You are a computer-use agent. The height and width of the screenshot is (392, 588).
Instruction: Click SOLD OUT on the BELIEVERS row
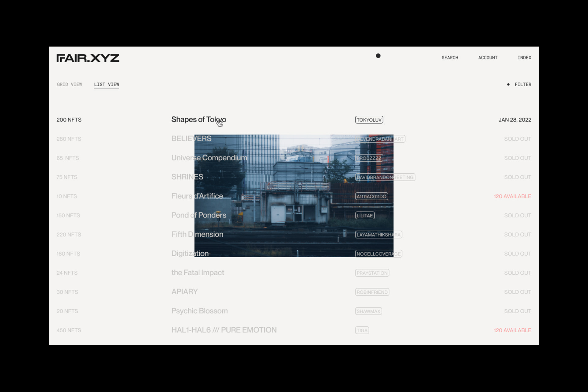point(518,139)
